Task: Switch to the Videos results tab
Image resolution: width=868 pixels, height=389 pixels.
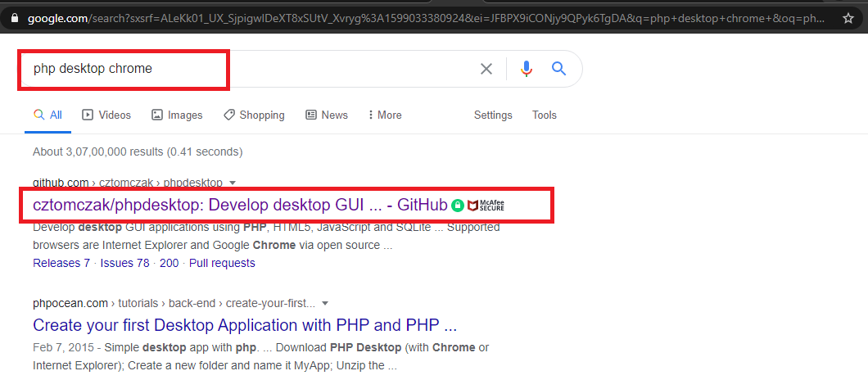Action: 106,115
